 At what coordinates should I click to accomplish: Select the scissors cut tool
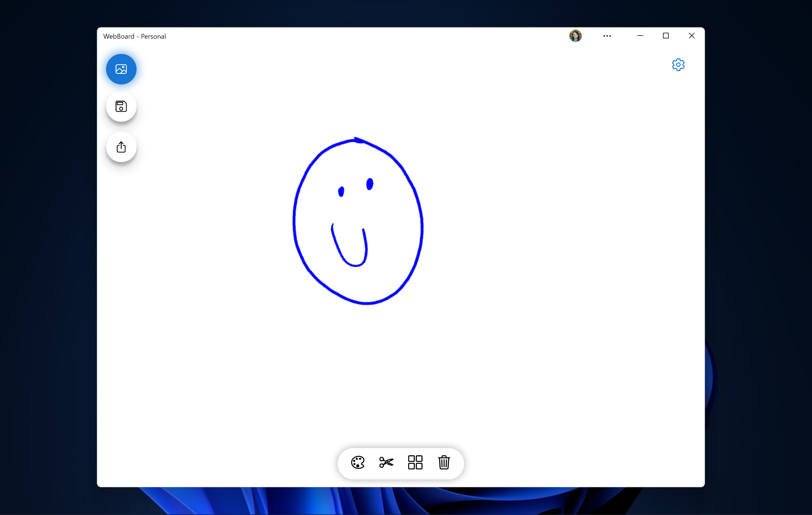click(x=386, y=462)
